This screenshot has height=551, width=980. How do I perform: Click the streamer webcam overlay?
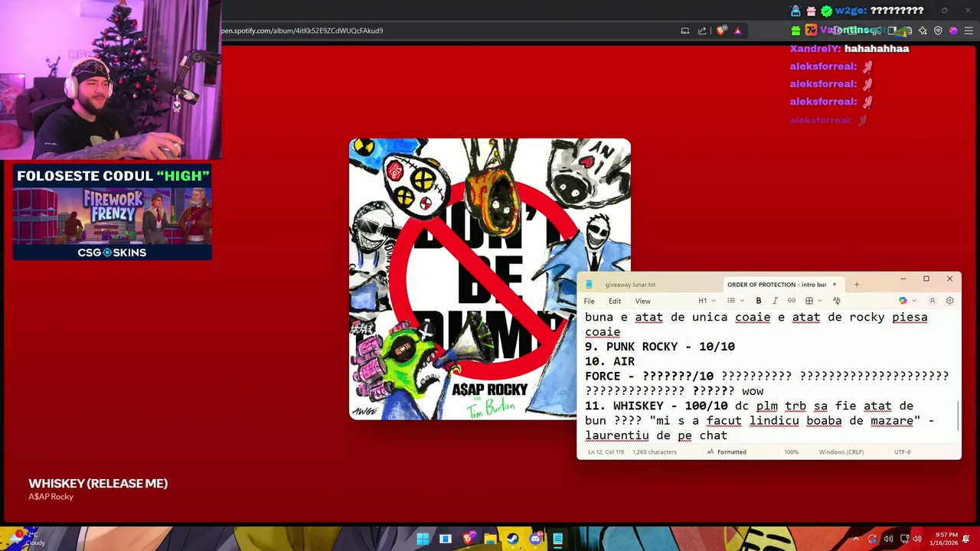tap(111, 80)
